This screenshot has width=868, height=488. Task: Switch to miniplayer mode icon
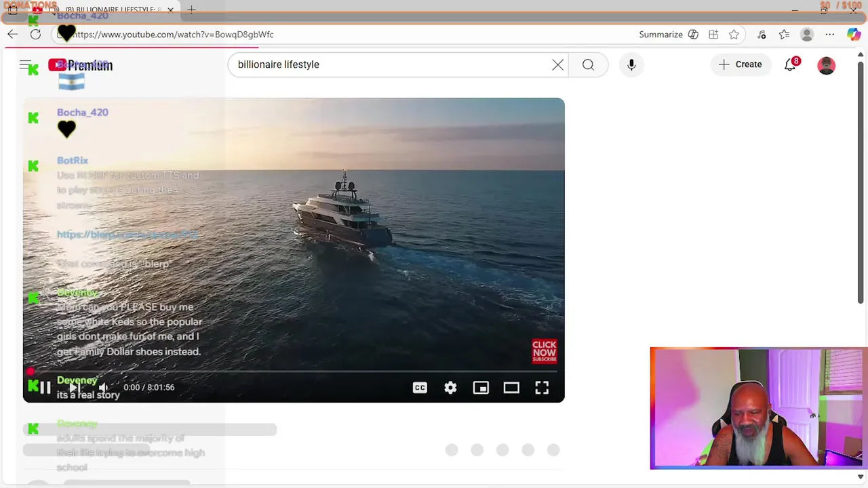481,388
